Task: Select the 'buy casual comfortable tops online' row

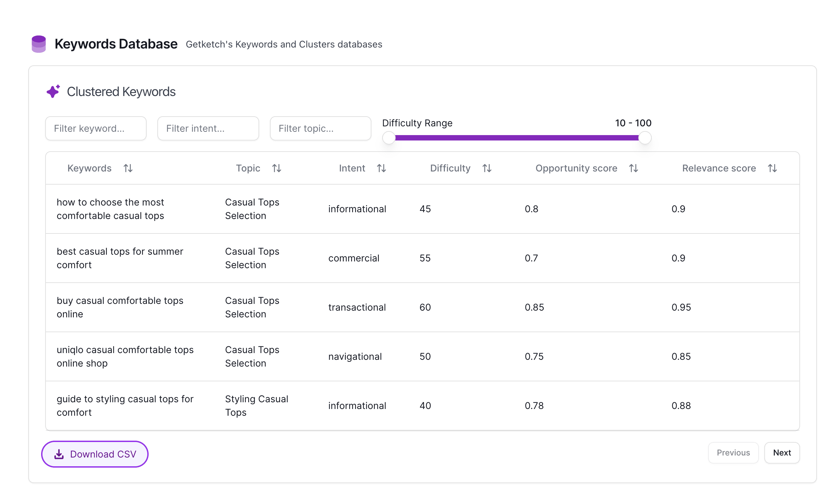Action: tap(120, 307)
